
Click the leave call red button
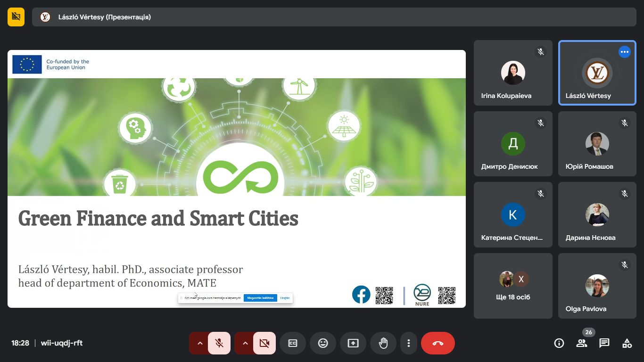[x=438, y=343]
